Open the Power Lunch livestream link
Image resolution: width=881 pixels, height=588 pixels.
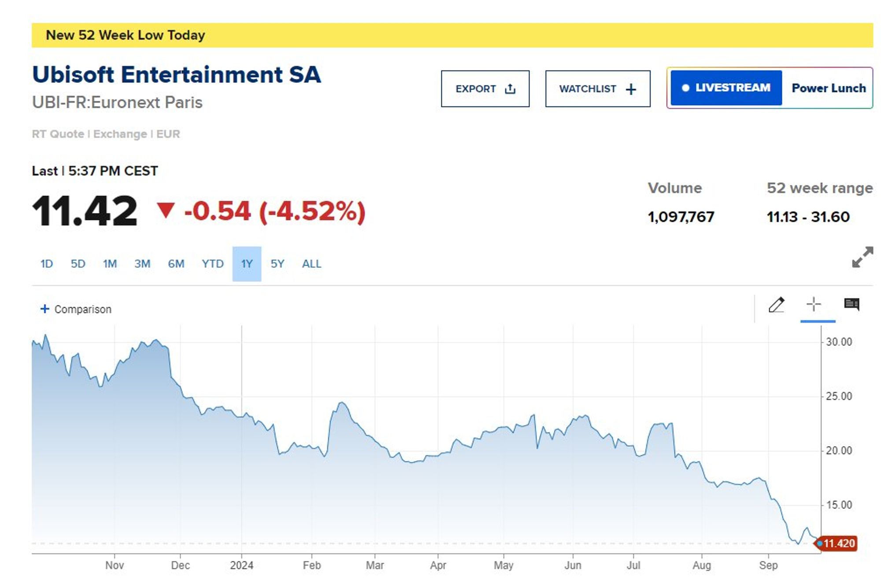point(828,88)
